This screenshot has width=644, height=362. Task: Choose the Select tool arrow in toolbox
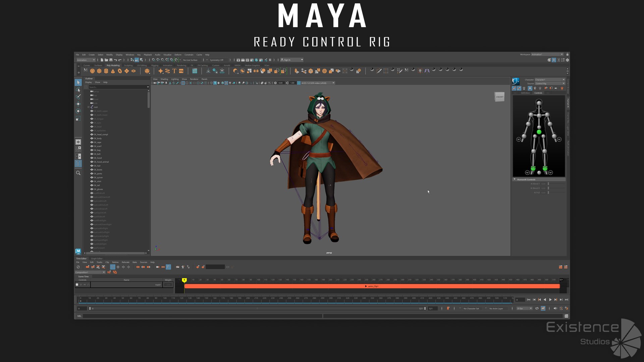point(78,82)
